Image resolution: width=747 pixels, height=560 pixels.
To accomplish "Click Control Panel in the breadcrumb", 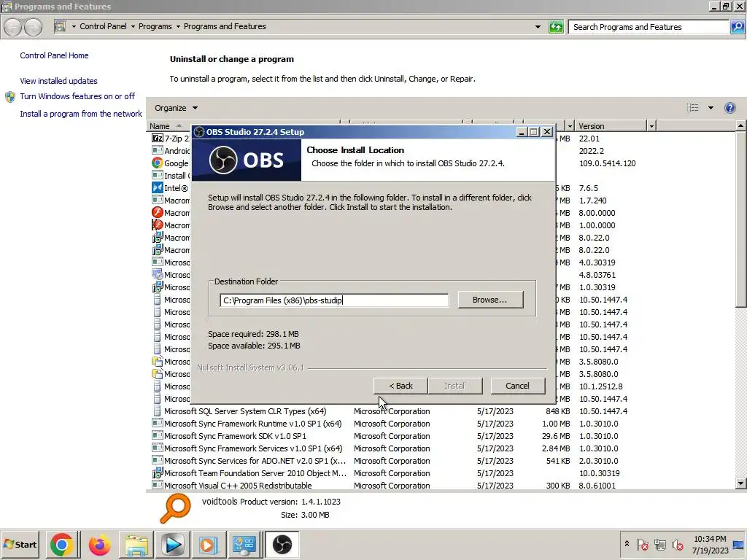I will click(x=103, y=26).
